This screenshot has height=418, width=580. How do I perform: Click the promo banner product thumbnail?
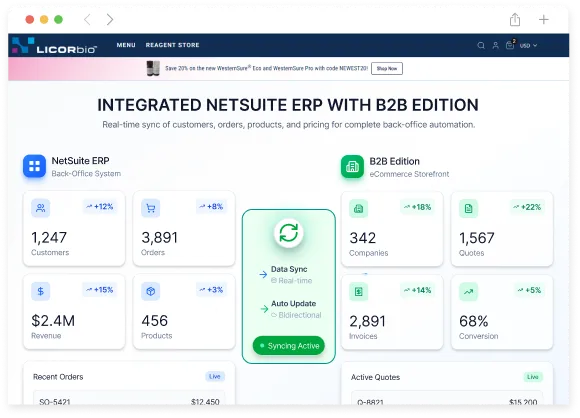click(153, 68)
